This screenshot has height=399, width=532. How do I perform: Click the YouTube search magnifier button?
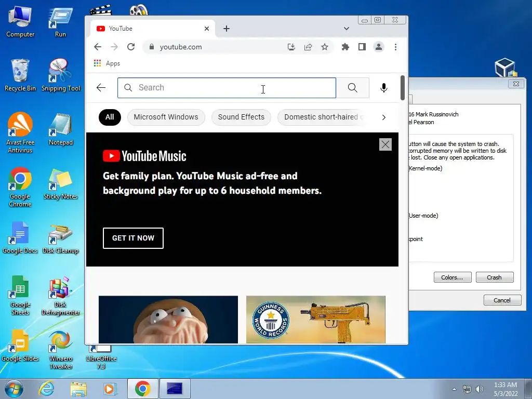coord(353,88)
